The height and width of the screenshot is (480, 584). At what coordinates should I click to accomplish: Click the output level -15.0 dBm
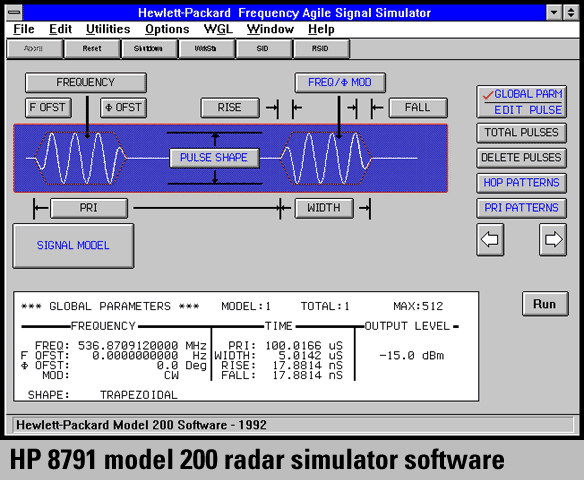[x=412, y=356]
